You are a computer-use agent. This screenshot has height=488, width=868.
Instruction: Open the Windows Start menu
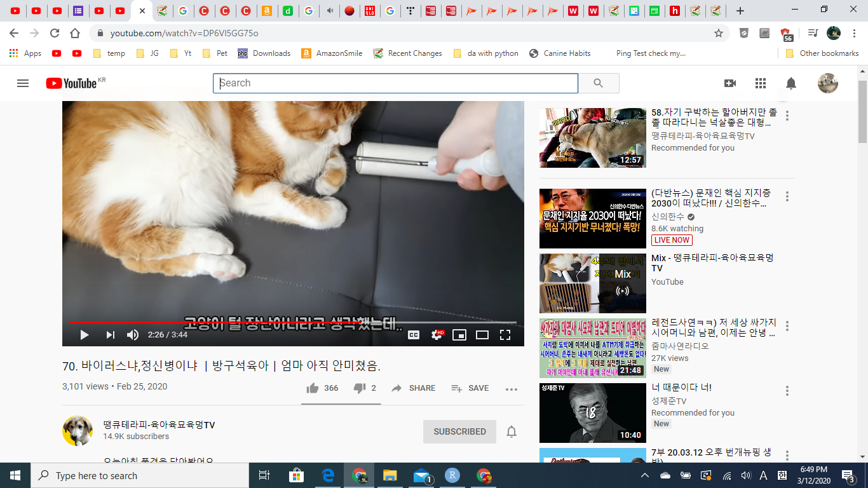click(15, 475)
